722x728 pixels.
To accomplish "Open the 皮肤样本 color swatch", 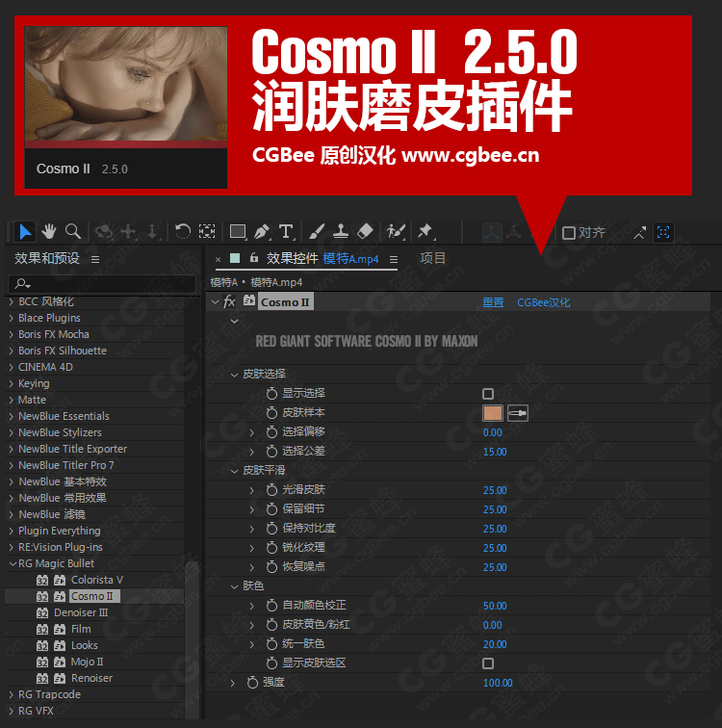I will pos(492,413).
